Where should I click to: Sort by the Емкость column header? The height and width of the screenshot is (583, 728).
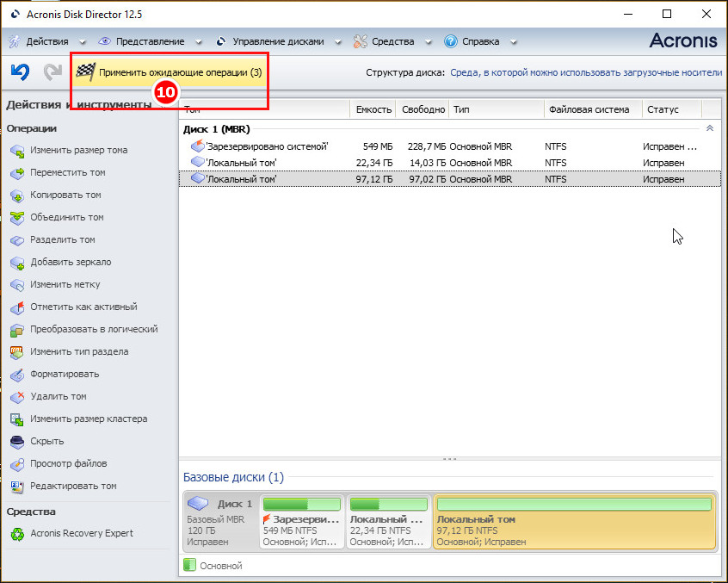click(373, 109)
